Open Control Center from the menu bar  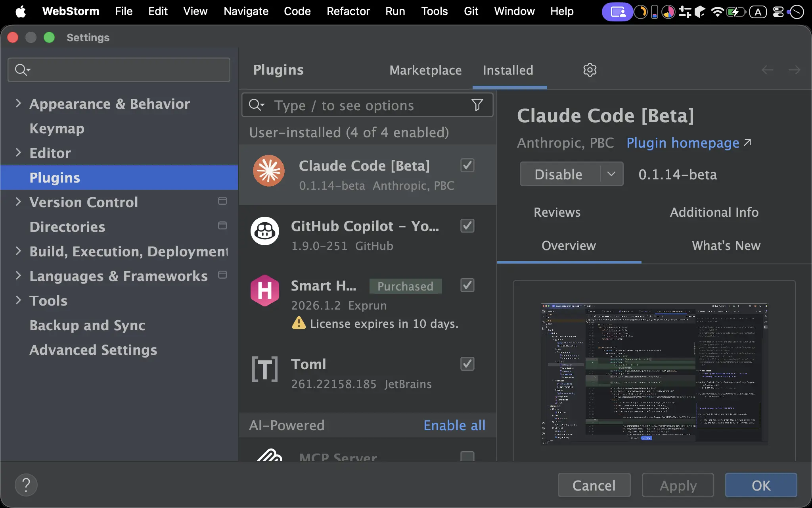778,12
